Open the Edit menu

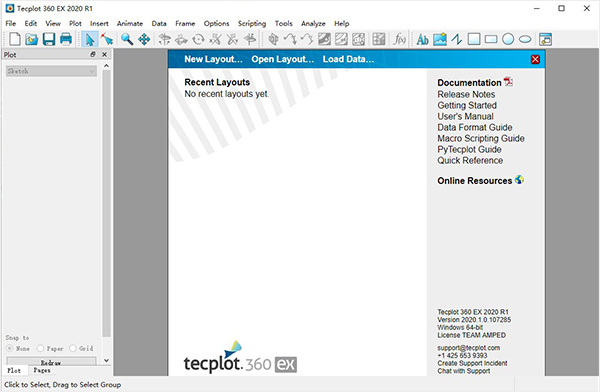pos(31,23)
